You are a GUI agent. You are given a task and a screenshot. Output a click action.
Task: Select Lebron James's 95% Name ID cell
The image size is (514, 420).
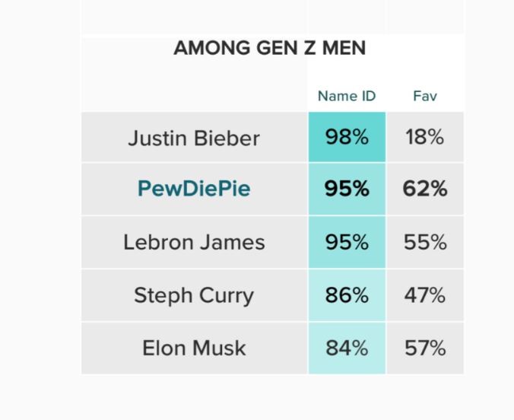tap(347, 242)
